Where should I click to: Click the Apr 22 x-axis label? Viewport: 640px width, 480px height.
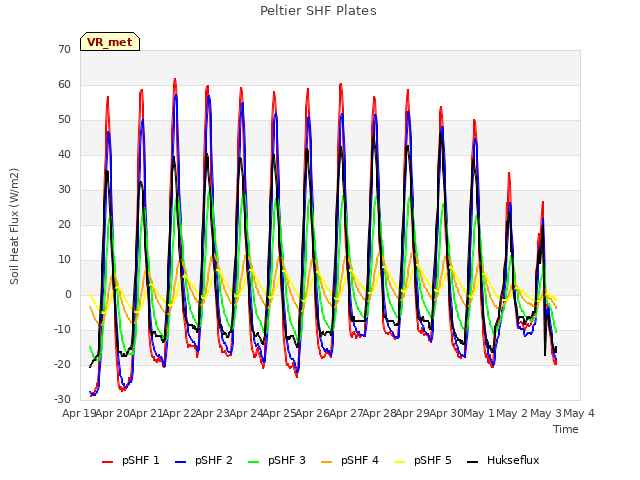tap(179, 413)
